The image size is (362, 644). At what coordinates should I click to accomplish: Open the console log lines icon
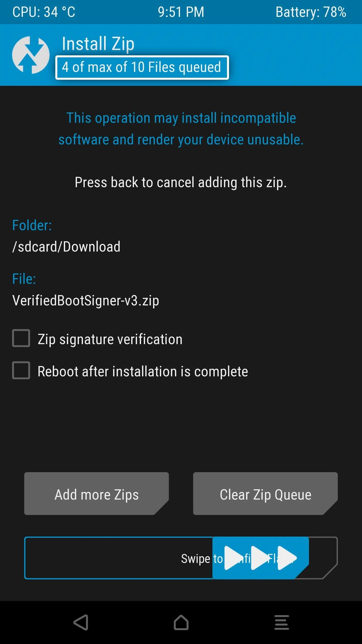tap(282, 622)
